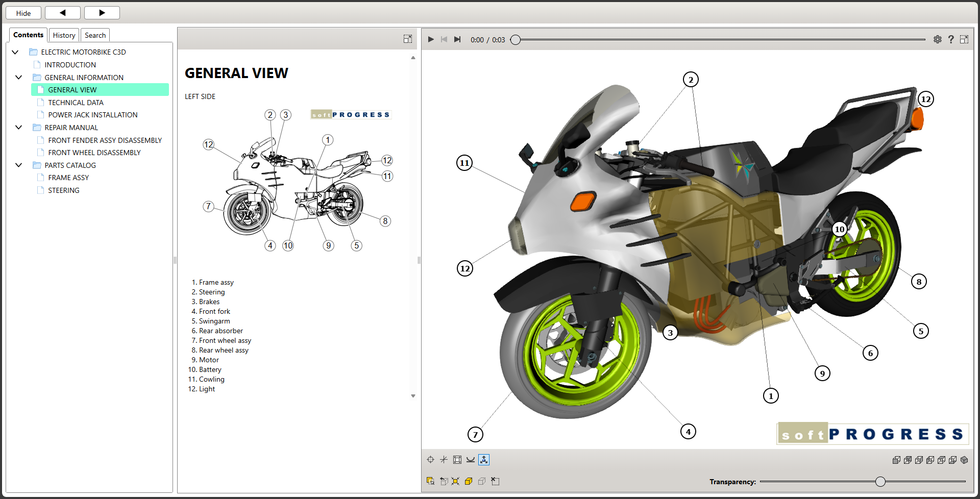The width and height of the screenshot is (980, 499).
Task: Collapse the REPAIR MANUAL folder
Action: (19, 128)
